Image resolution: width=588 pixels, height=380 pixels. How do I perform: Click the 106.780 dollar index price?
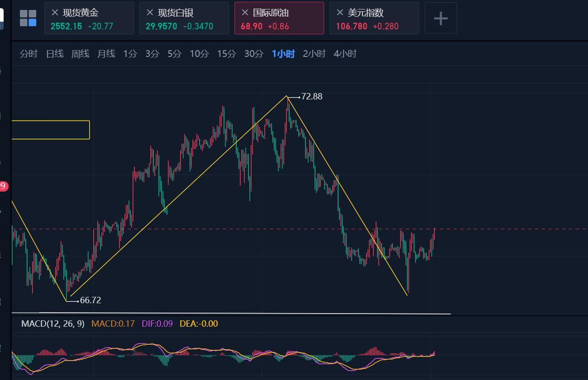(x=351, y=26)
